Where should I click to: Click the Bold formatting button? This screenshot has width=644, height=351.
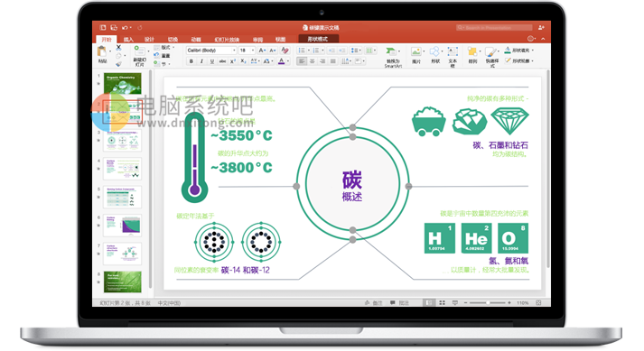point(191,61)
